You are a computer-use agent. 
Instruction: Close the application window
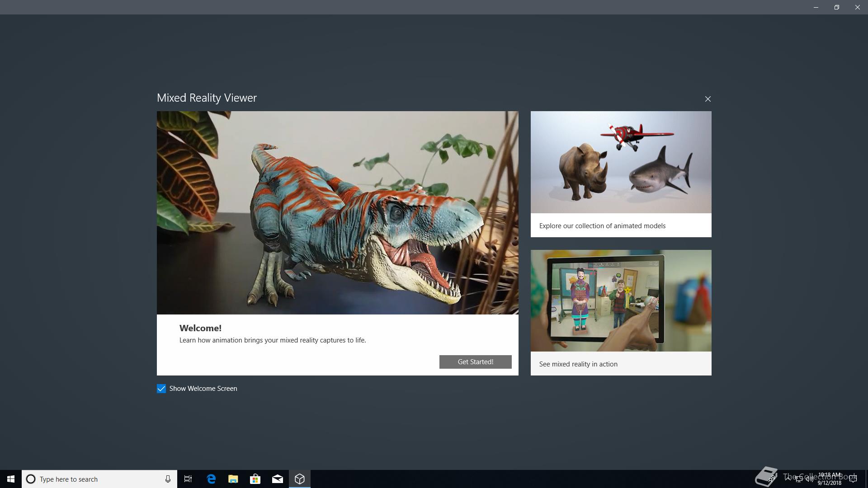[858, 7]
